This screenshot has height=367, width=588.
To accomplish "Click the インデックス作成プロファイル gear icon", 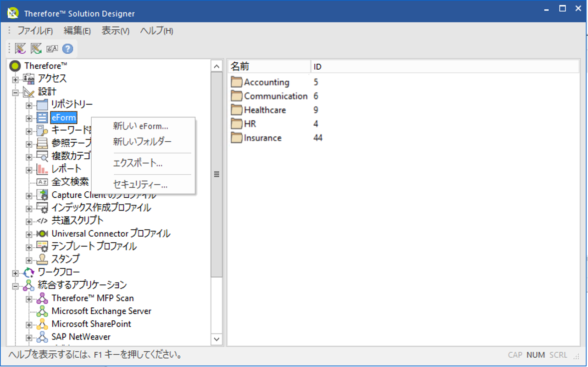I will [x=42, y=208].
